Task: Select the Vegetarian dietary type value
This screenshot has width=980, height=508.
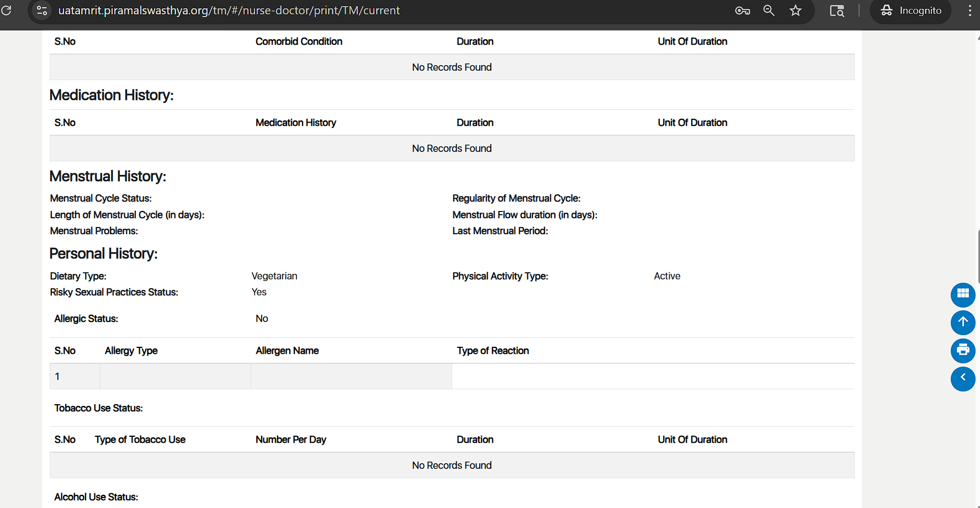Action: 274,276
